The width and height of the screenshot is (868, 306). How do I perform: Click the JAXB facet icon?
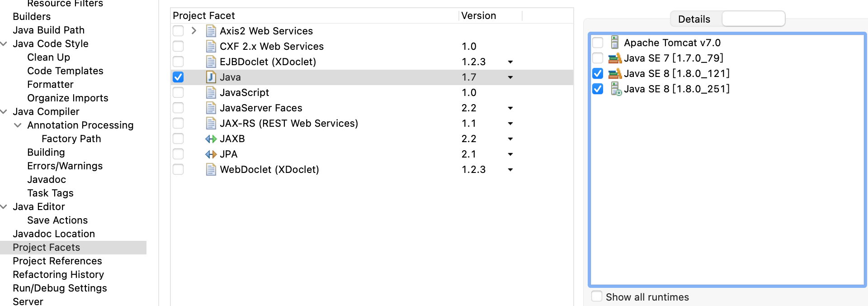tap(211, 139)
